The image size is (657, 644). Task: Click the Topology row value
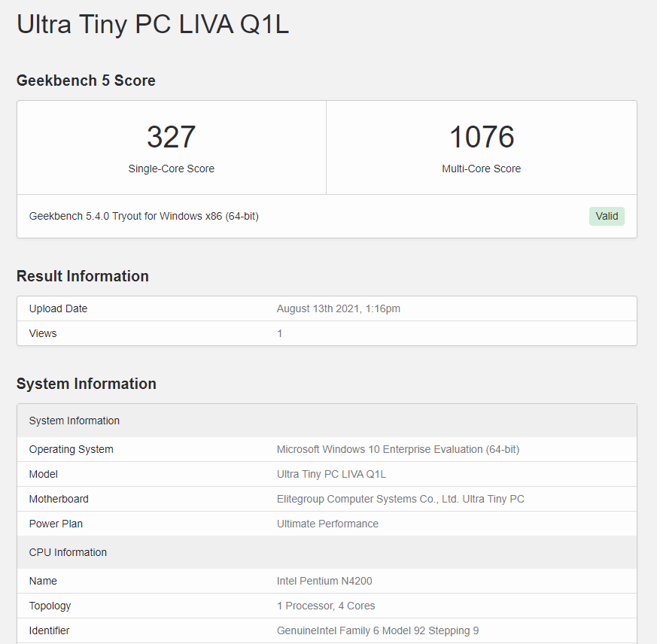(326, 606)
